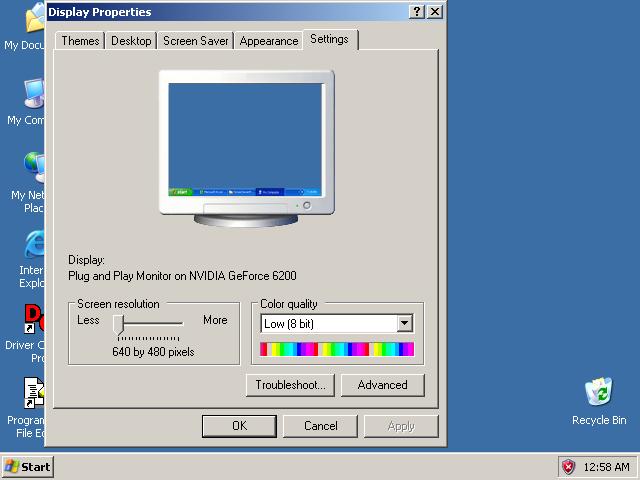This screenshot has height=480, width=640.
Task: Click the Apply button
Action: (401, 426)
